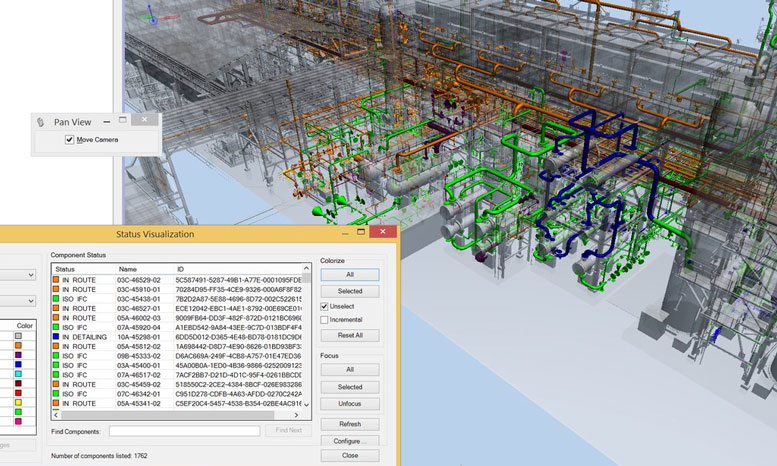
Task: Click orange status icon for 03C-46529-02
Action: coord(56,279)
